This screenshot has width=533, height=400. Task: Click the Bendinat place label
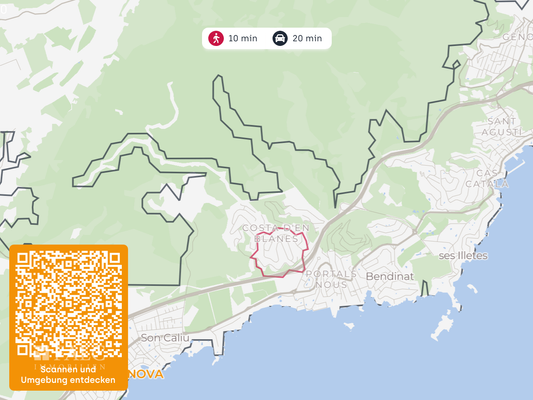[x=390, y=276]
